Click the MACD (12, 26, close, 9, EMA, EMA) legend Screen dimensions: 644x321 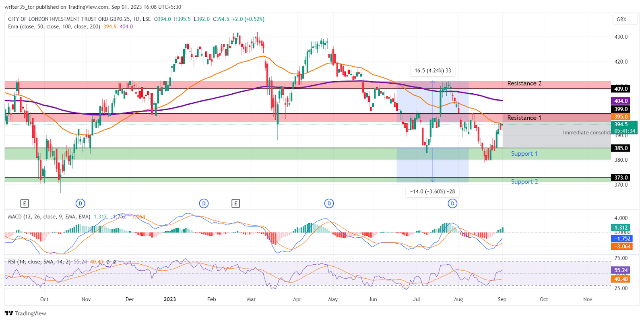pos(49,216)
